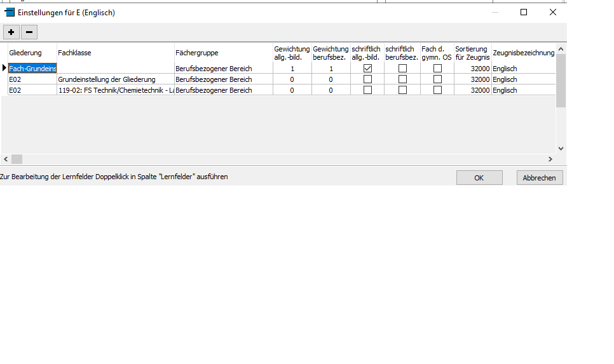The width and height of the screenshot is (614, 364).
Task: Click the Gliederung column header
Action: tap(32, 53)
